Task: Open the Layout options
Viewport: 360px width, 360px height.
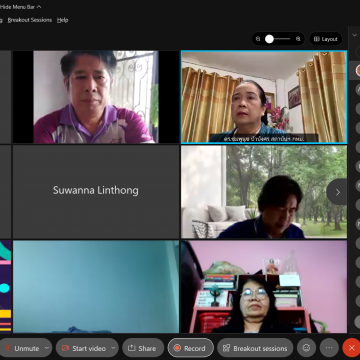Action: (326, 39)
